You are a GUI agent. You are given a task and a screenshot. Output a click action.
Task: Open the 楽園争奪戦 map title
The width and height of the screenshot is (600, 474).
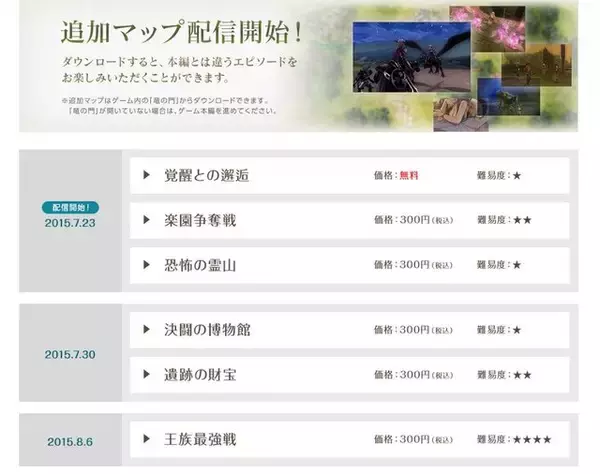pyautogui.click(x=200, y=220)
